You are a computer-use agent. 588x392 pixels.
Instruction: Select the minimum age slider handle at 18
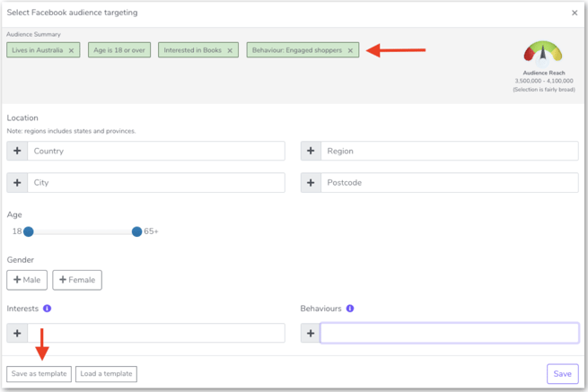29,231
